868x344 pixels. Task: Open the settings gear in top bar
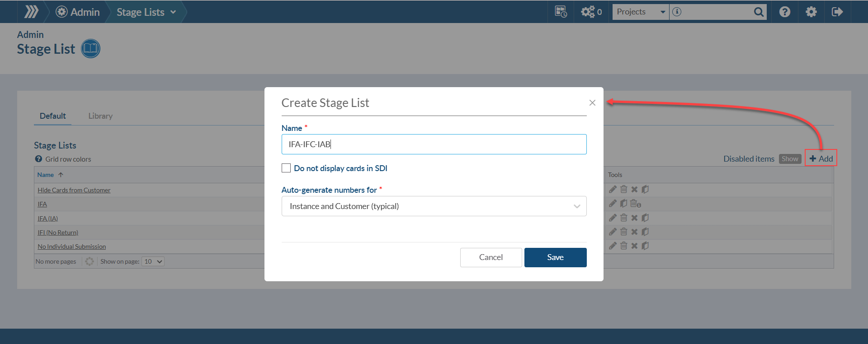pos(811,12)
